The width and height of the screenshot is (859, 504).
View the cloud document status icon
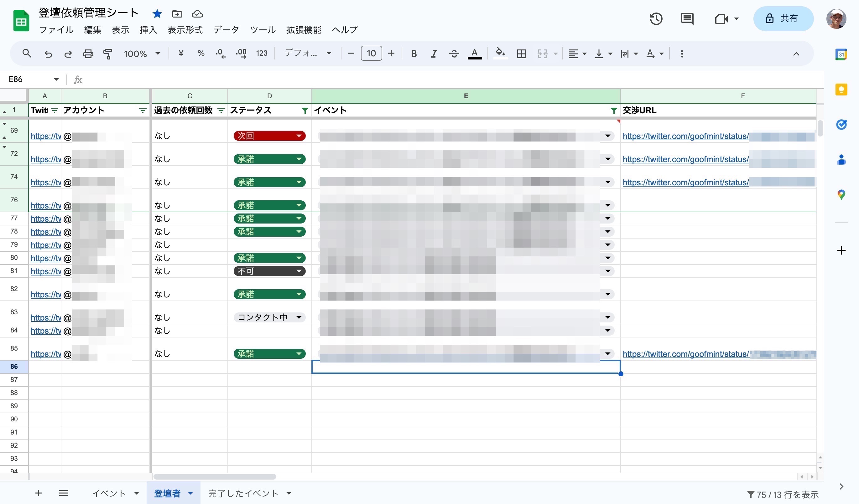tap(197, 14)
